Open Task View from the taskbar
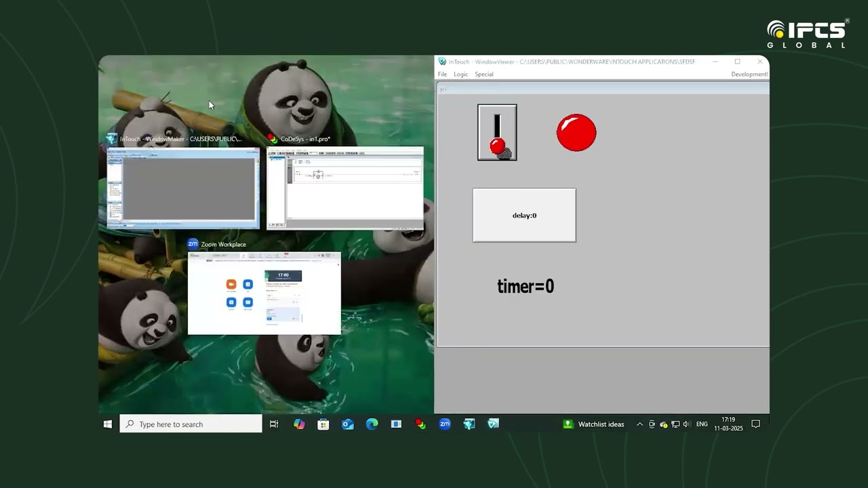Viewport: 868px width, 488px height. [274, 424]
